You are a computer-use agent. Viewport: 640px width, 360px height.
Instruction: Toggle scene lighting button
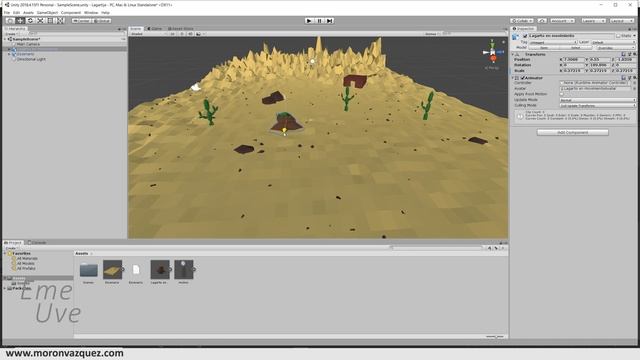[182, 34]
